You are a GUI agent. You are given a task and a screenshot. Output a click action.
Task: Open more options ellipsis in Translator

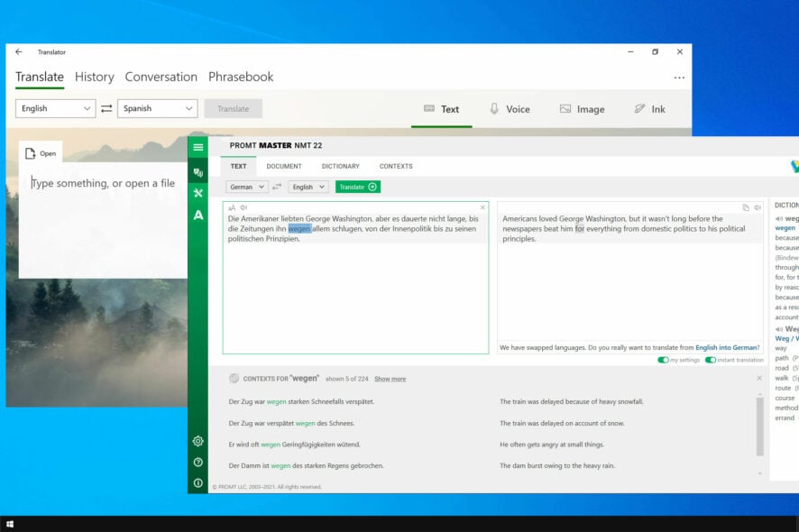pyautogui.click(x=679, y=78)
